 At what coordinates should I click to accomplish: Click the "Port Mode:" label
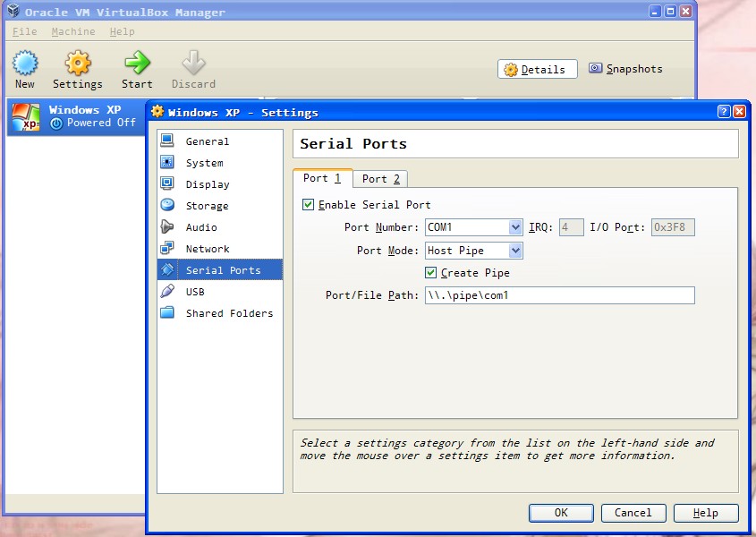[387, 251]
